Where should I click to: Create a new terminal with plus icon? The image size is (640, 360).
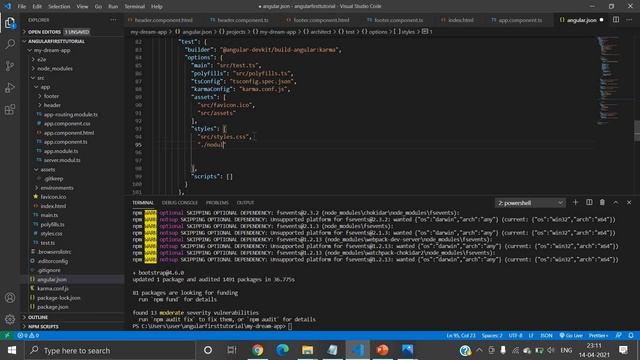point(576,202)
